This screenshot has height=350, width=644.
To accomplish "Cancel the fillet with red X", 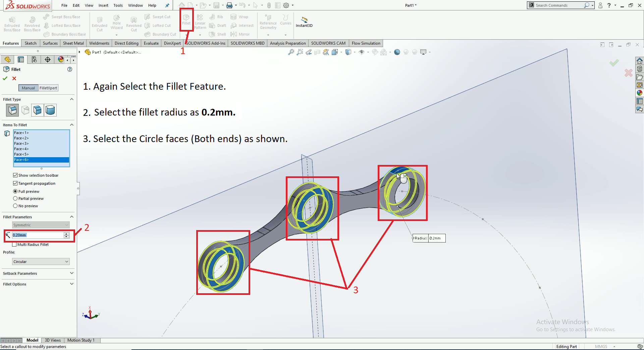I will pyautogui.click(x=14, y=78).
